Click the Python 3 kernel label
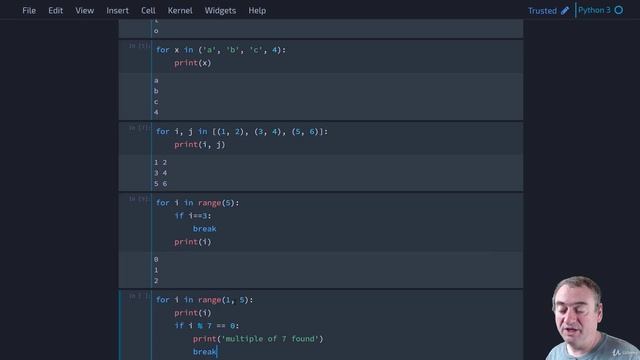This screenshot has height=360, width=640. [594, 10]
